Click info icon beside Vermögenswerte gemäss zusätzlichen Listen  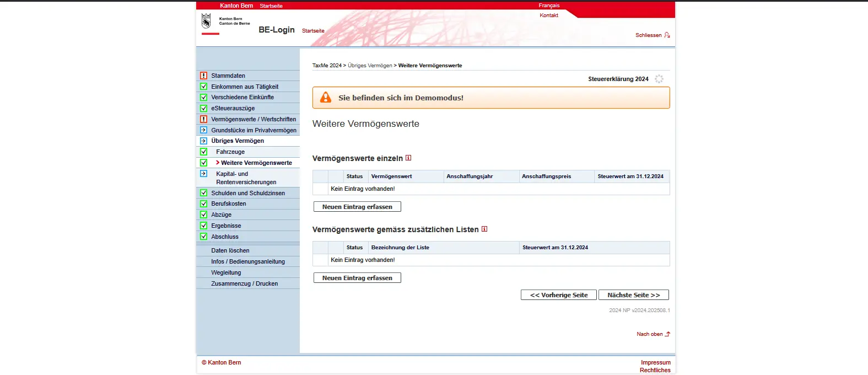tap(484, 229)
